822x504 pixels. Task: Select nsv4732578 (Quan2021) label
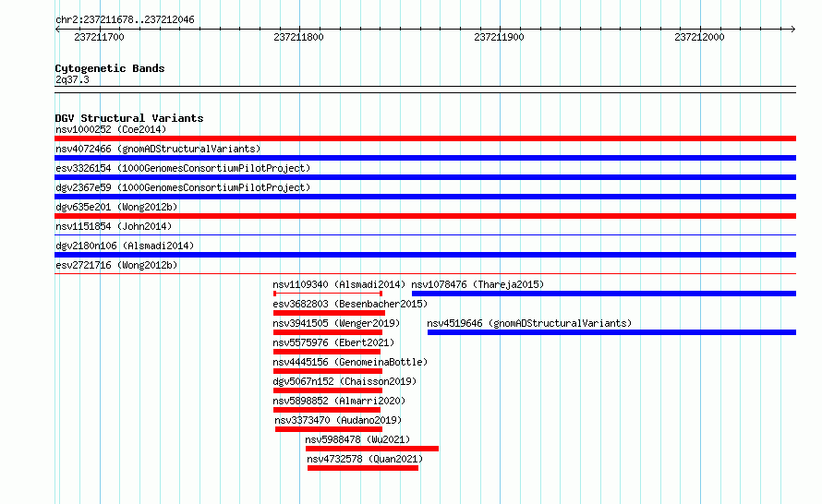coord(365,459)
